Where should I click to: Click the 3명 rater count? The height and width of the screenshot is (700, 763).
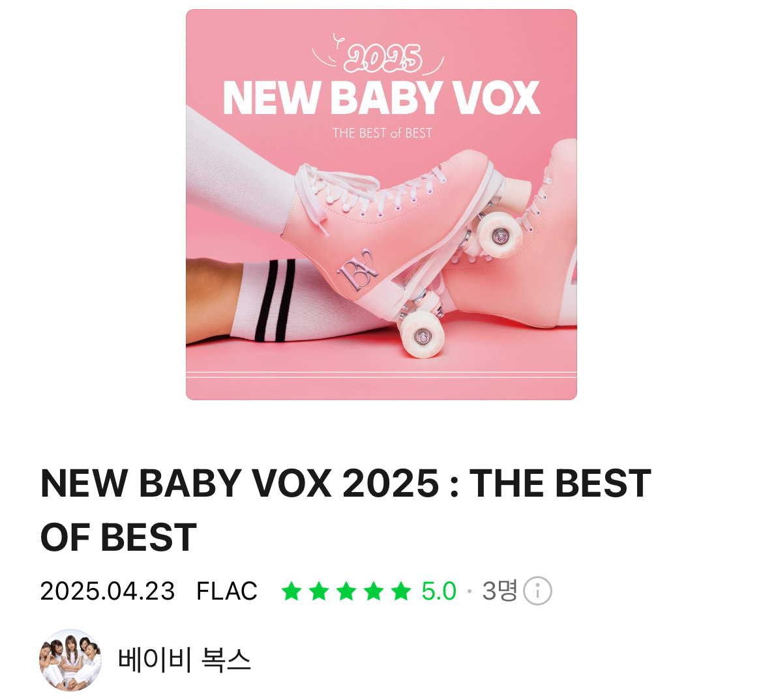[x=500, y=591]
